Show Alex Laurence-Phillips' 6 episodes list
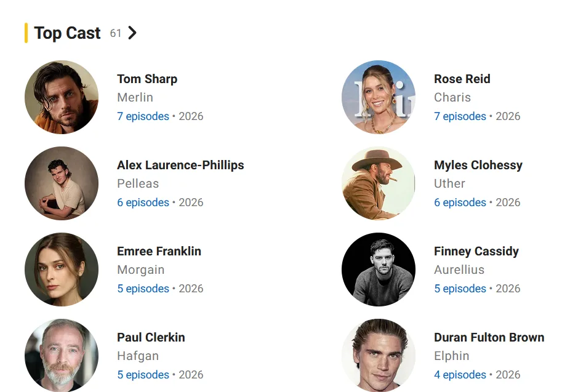The image size is (570, 392). click(x=143, y=202)
